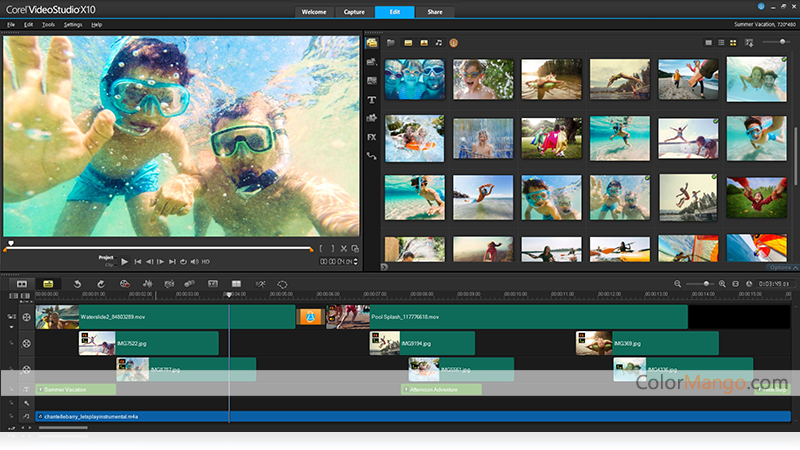Image resolution: width=800 pixels, height=450 pixels.
Task: Open the Record/Capture option icon
Action: [x=124, y=284]
